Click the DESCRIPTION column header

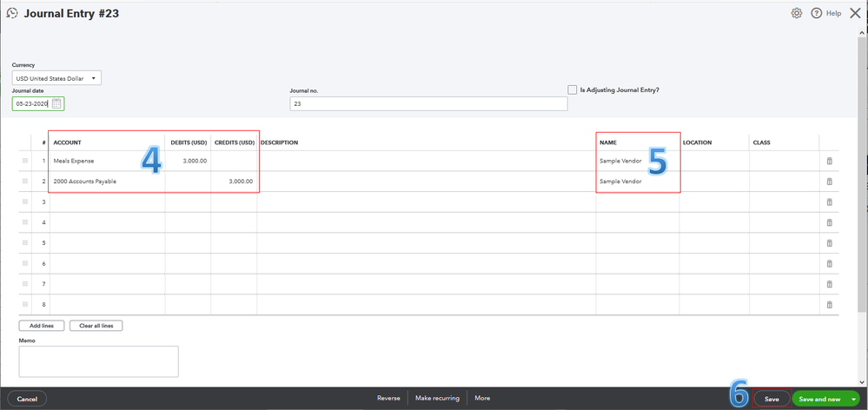click(279, 142)
